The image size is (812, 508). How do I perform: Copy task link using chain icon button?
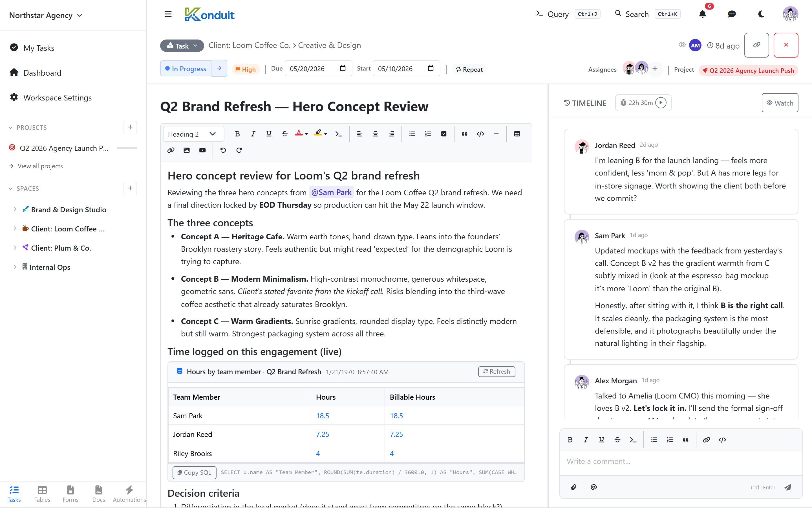(x=756, y=45)
